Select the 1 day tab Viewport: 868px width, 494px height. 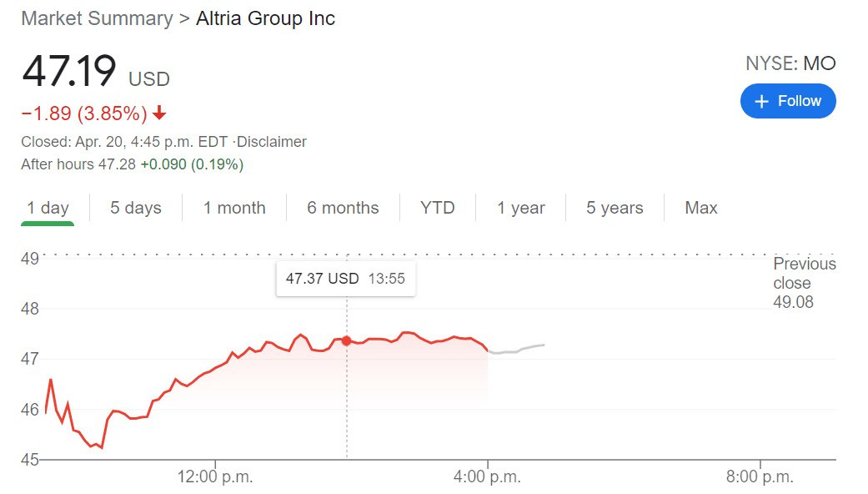click(x=48, y=208)
